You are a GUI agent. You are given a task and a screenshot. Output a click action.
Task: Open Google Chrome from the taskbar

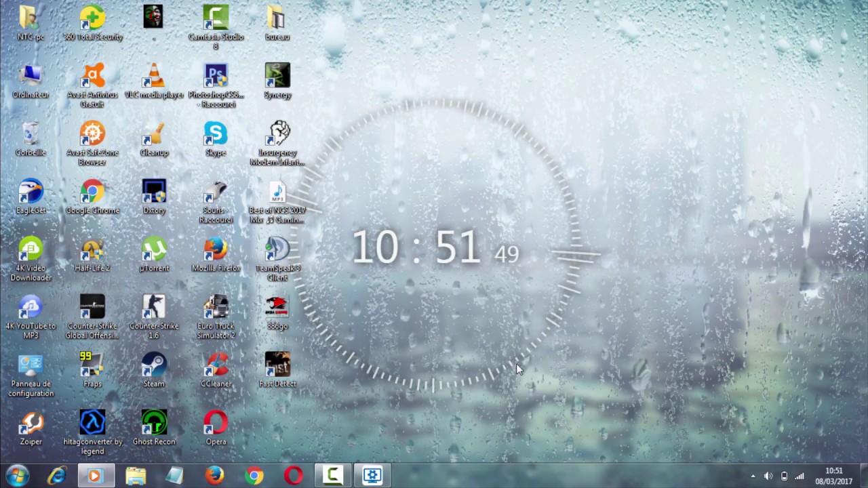click(x=254, y=475)
